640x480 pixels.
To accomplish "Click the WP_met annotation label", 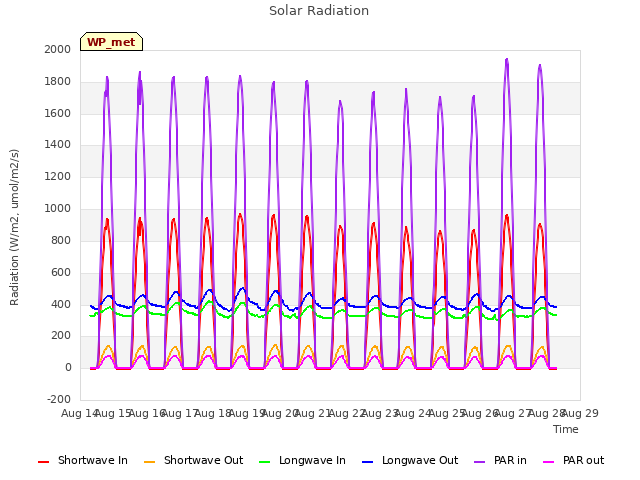I will [111, 42].
